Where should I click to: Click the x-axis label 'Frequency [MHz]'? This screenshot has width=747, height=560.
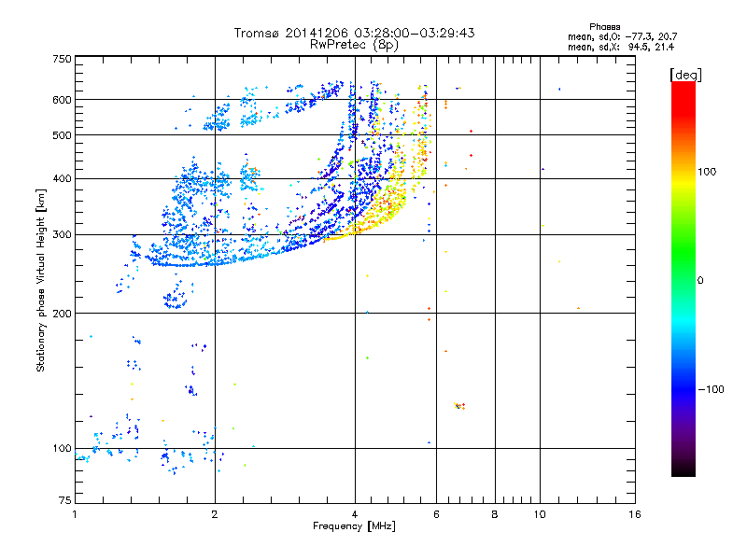click(x=354, y=526)
